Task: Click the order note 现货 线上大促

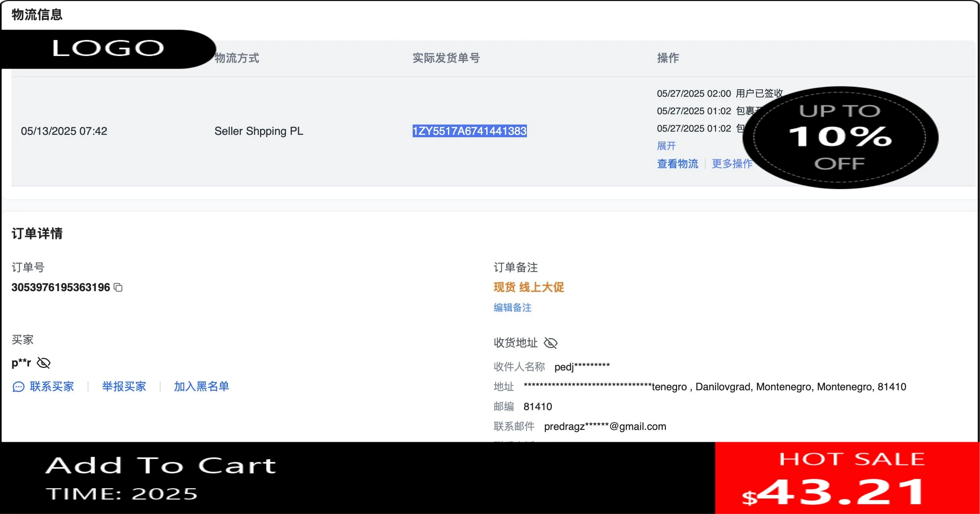Action: pos(528,287)
